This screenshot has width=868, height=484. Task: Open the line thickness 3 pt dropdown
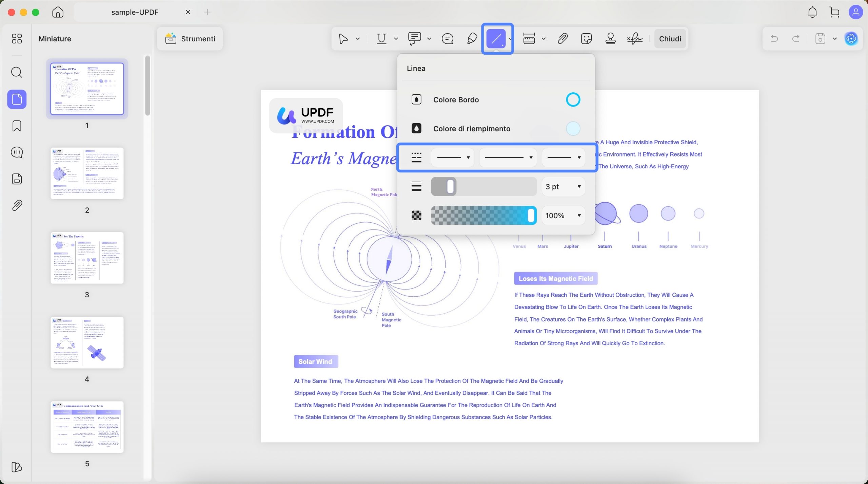coord(563,187)
